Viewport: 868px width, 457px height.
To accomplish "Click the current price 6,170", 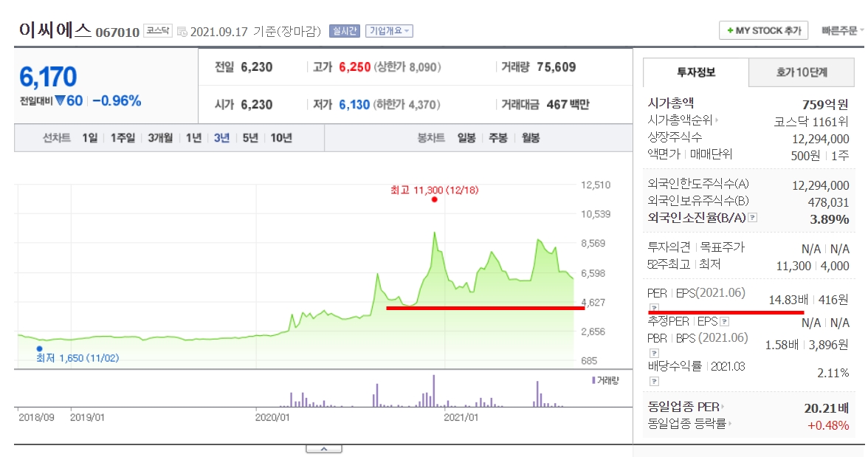I will point(48,77).
